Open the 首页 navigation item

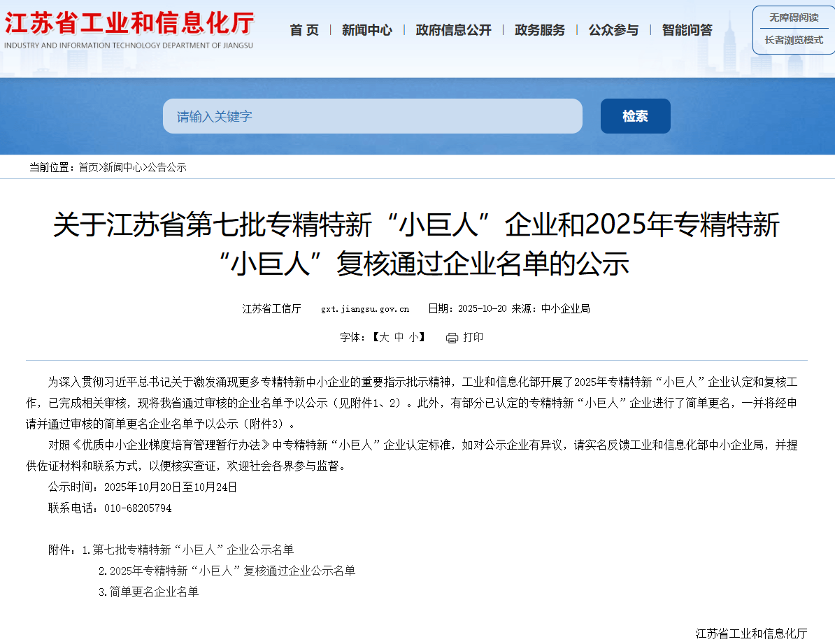coord(304,30)
